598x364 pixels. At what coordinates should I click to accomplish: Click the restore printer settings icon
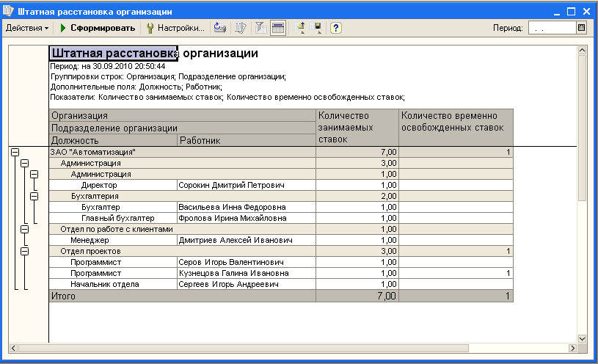coord(220,28)
